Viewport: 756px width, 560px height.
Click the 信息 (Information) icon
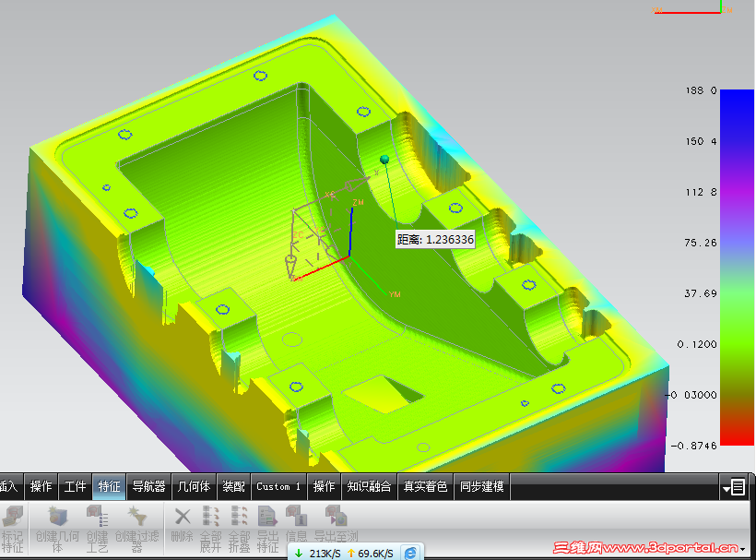[296, 516]
